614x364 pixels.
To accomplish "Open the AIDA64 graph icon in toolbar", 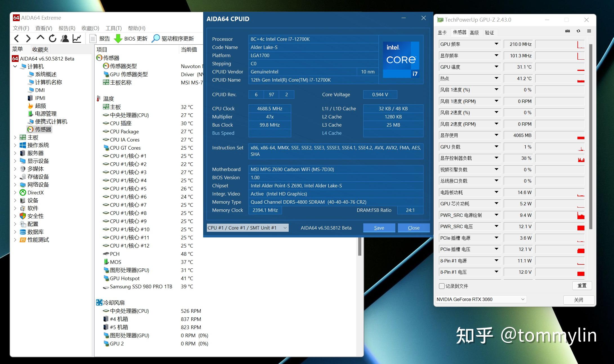I will (77, 39).
